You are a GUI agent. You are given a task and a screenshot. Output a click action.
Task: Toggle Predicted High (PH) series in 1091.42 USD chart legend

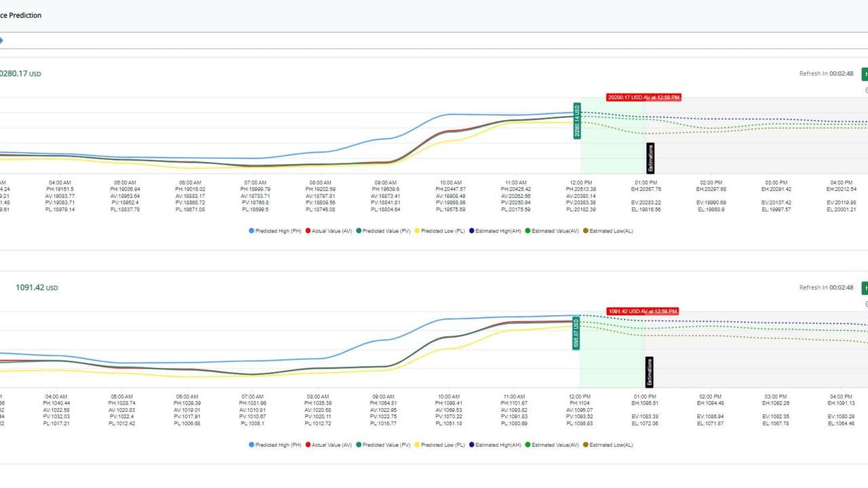(x=275, y=445)
